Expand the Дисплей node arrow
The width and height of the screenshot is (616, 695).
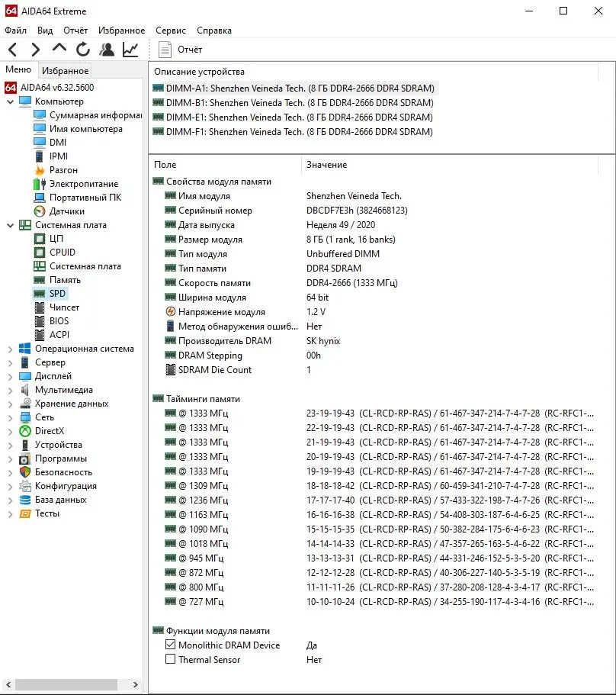11,376
